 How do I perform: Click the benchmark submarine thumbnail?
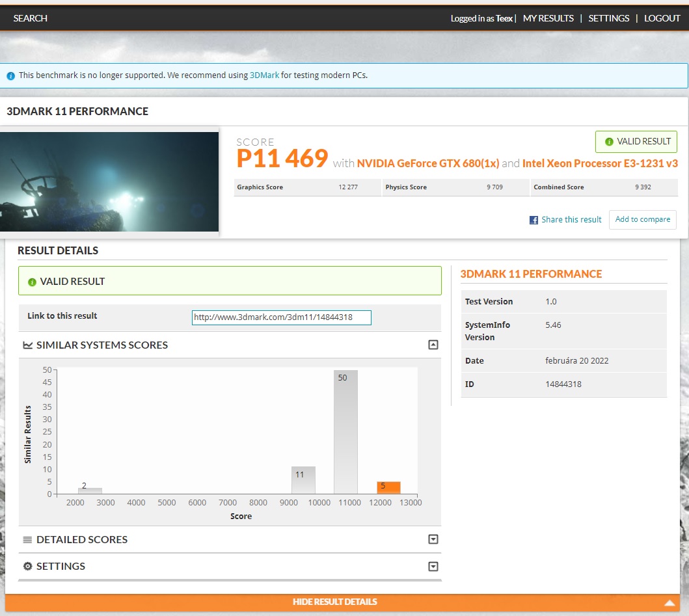click(109, 182)
